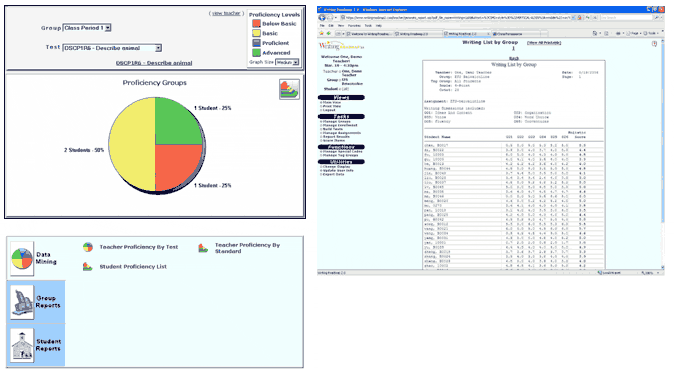Open the Group dropdown showing Class Period 1

(87, 28)
